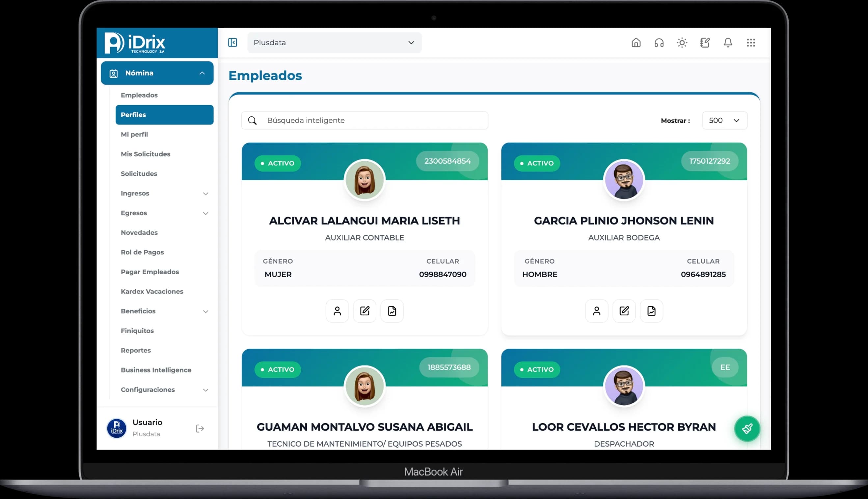Click the search magnifier icon

point(252,121)
